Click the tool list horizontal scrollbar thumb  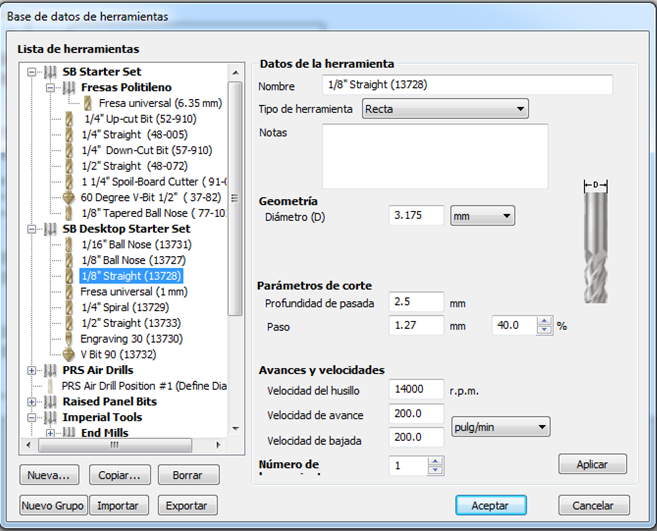[x=115, y=445]
